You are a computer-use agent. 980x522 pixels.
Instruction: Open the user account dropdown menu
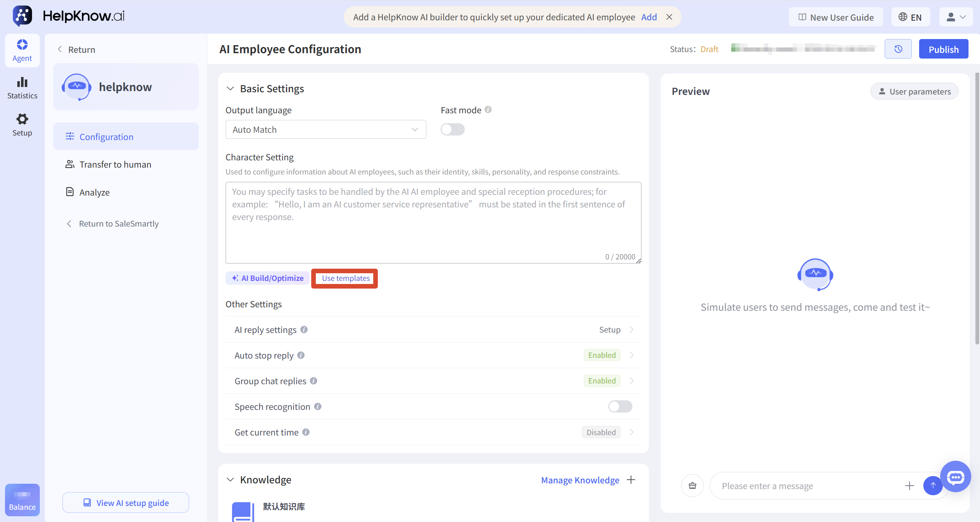point(956,17)
